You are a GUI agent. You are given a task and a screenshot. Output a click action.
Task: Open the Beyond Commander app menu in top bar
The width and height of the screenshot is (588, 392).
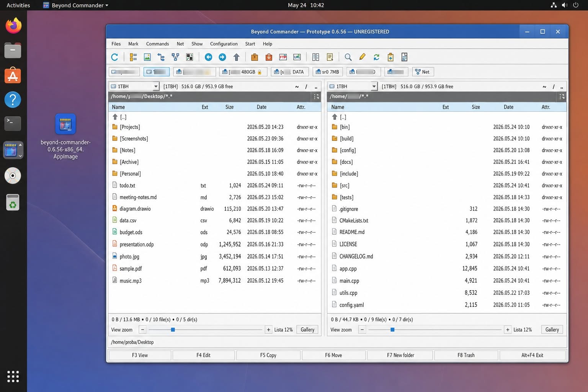[76, 5]
